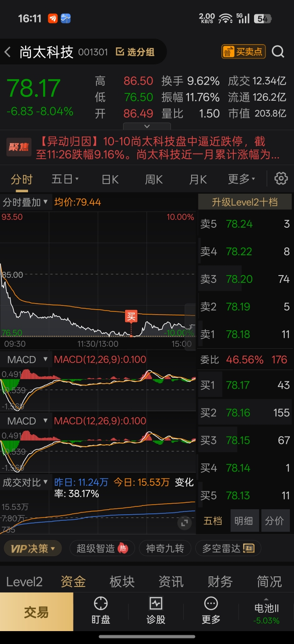
Task: Tap the 均价:79.44 label
Action: [x=78, y=202]
